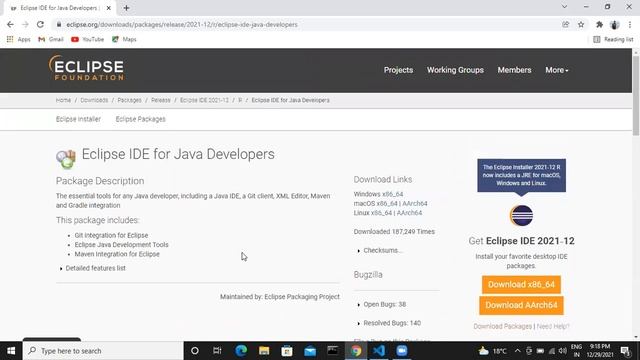Click the Java Developers package icon
This screenshot has height=360, width=640.
pos(66,159)
